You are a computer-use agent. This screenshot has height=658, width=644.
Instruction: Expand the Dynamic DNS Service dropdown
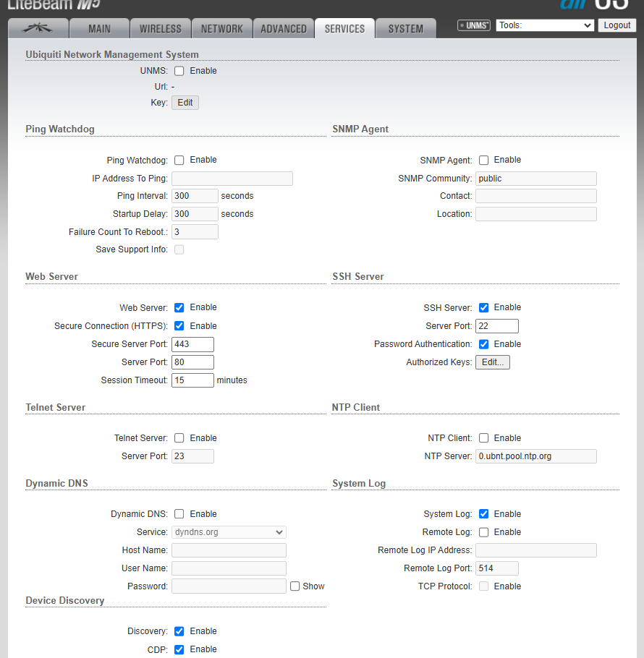[229, 532]
